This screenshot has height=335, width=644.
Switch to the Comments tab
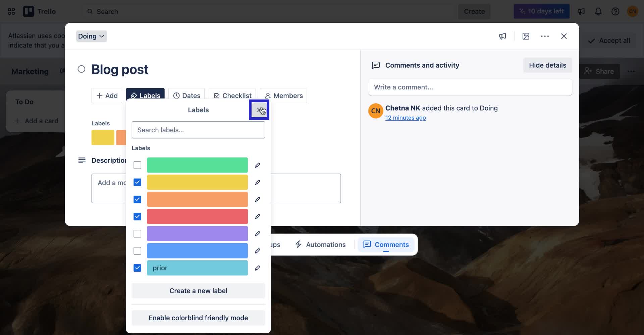pos(386,245)
